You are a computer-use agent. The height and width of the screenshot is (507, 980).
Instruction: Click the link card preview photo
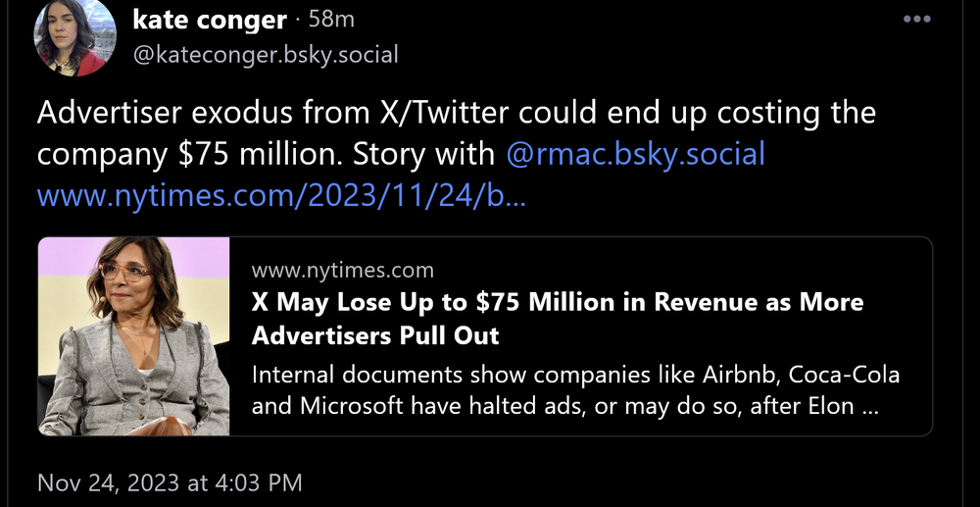click(134, 335)
